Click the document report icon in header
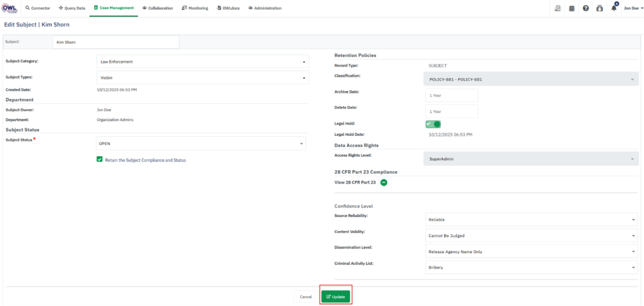 click(557, 8)
